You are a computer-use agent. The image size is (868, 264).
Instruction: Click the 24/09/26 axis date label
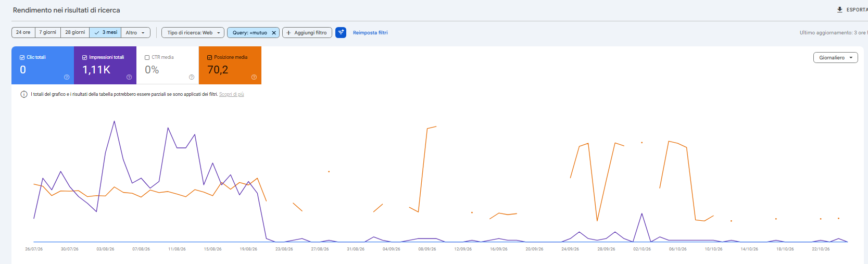pyautogui.click(x=570, y=249)
